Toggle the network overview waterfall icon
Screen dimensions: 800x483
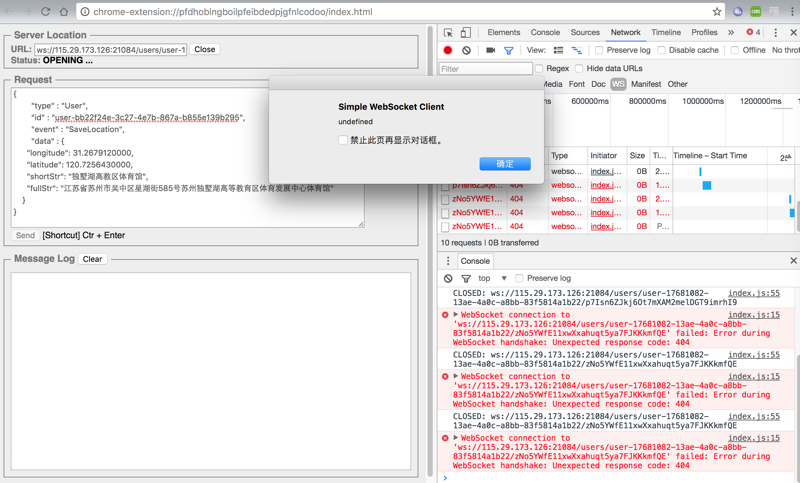[x=577, y=50]
